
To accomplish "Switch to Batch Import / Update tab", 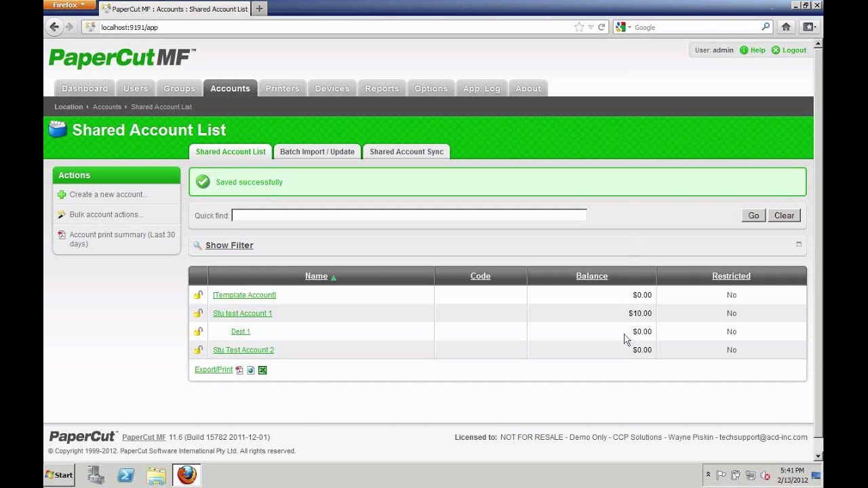I will tap(317, 152).
